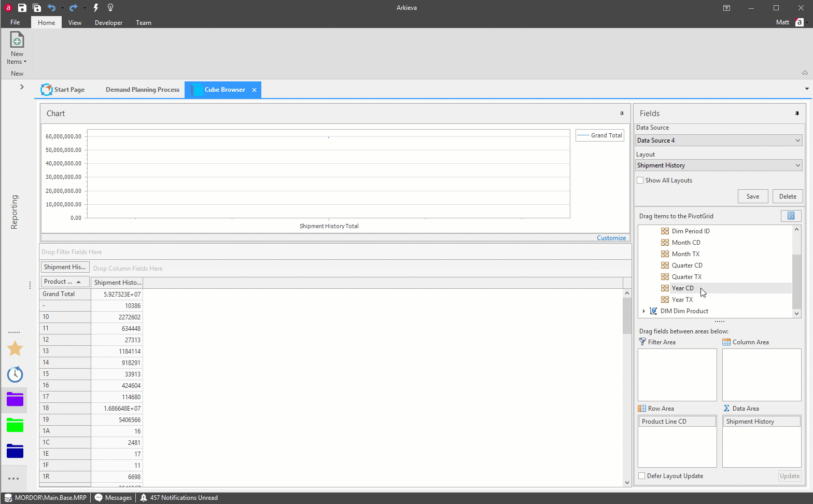Select the dark blue folder in the sidebar
This screenshot has width=813, height=504.
[15, 451]
